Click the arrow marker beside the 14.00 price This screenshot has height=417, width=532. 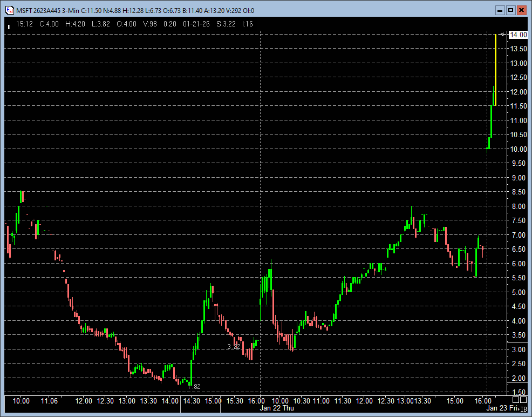pyautogui.click(x=502, y=35)
